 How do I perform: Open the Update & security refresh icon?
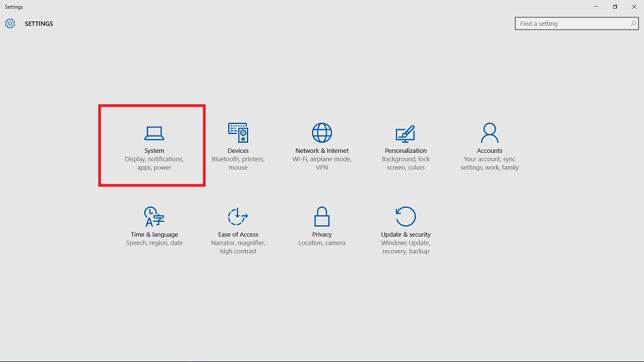405,217
